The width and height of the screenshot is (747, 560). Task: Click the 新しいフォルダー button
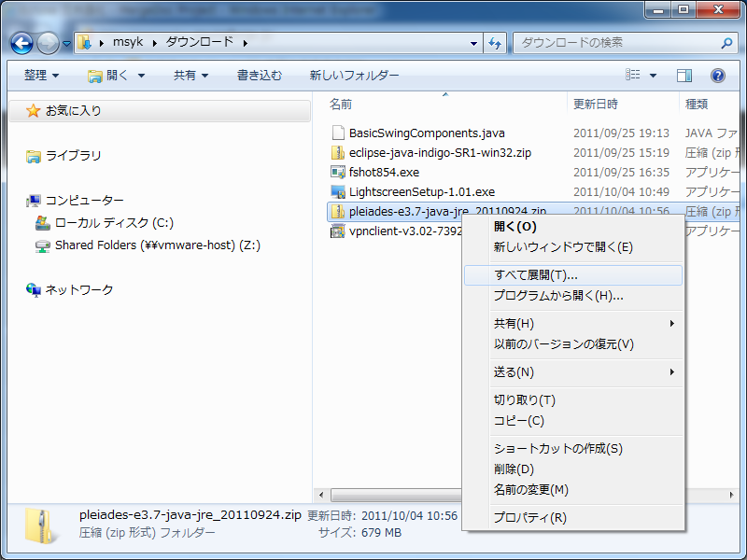point(354,76)
